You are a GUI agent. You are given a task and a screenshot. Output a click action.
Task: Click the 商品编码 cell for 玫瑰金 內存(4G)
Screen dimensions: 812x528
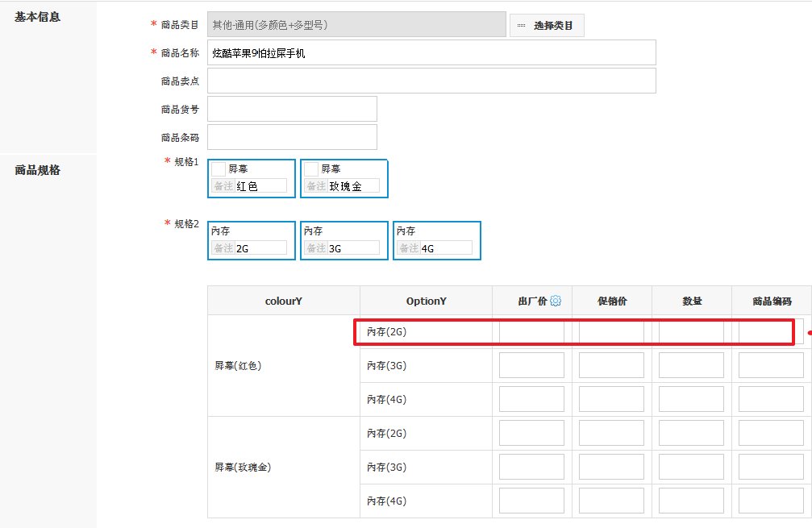[770, 501]
